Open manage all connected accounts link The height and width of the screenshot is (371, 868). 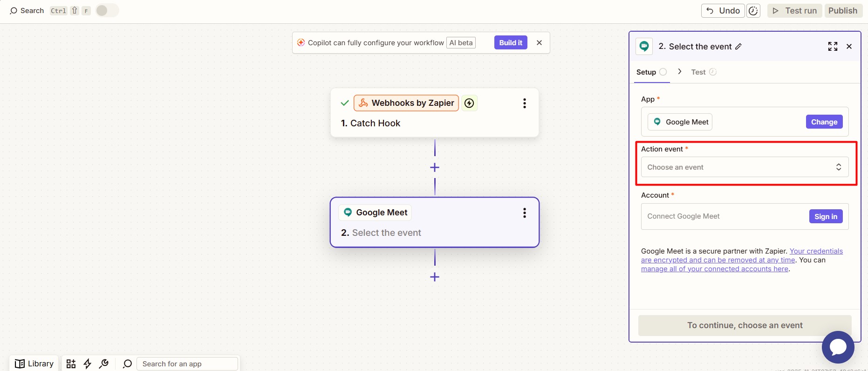(x=714, y=269)
